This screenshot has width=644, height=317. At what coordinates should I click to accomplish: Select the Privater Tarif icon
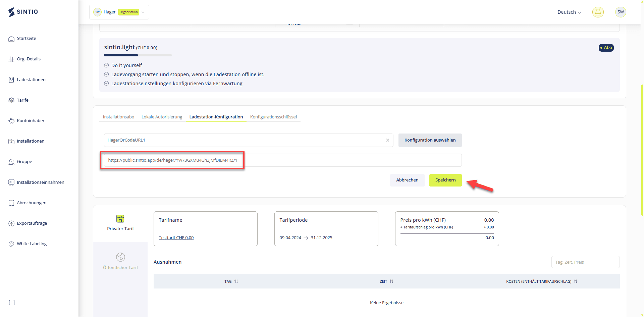[x=120, y=219]
